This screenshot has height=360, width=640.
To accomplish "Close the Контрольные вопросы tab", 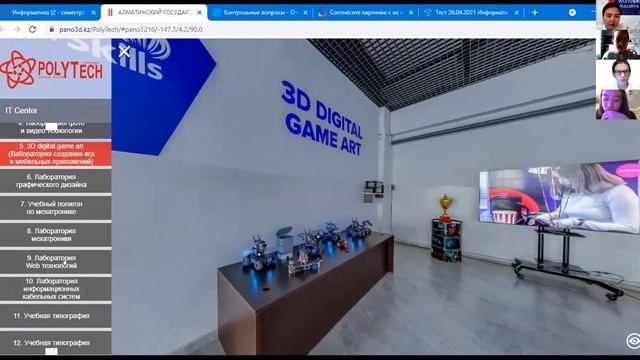I will pyautogui.click(x=305, y=13).
